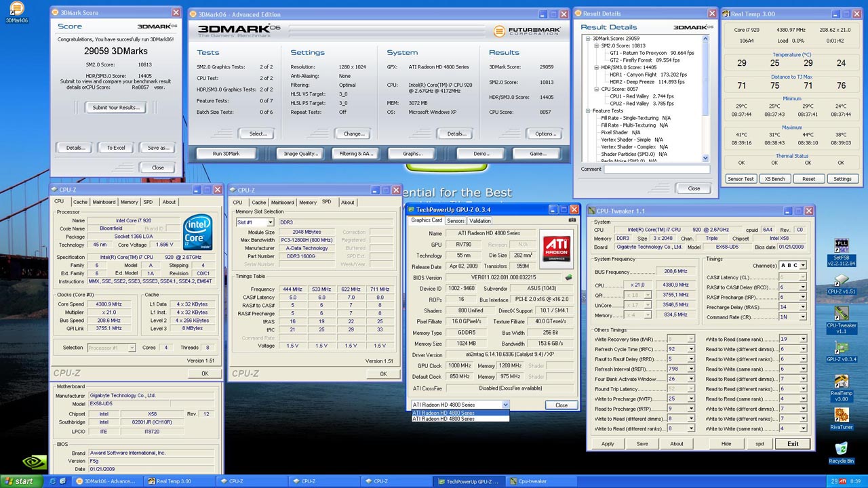The width and height of the screenshot is (868, 488).
Task: Click Exit button in CPU-Tweaker
Action: click(793, 444)
